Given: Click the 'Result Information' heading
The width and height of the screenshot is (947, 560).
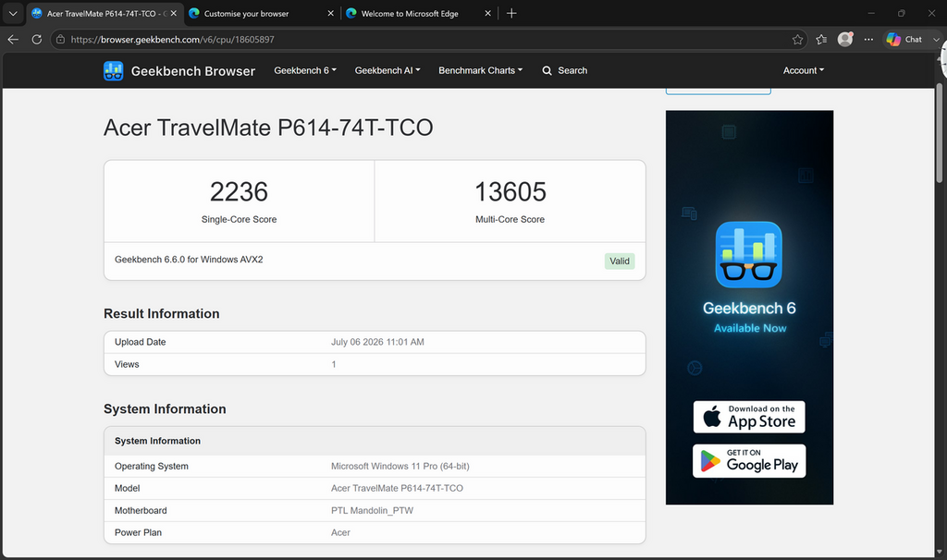Looking at the screenshot, I should pos(161,314).
